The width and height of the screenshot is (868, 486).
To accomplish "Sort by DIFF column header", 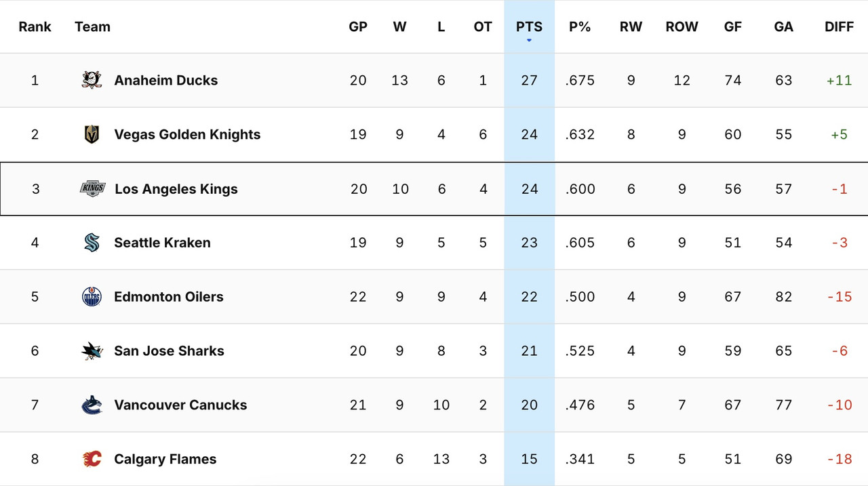I will pos(839,26).
